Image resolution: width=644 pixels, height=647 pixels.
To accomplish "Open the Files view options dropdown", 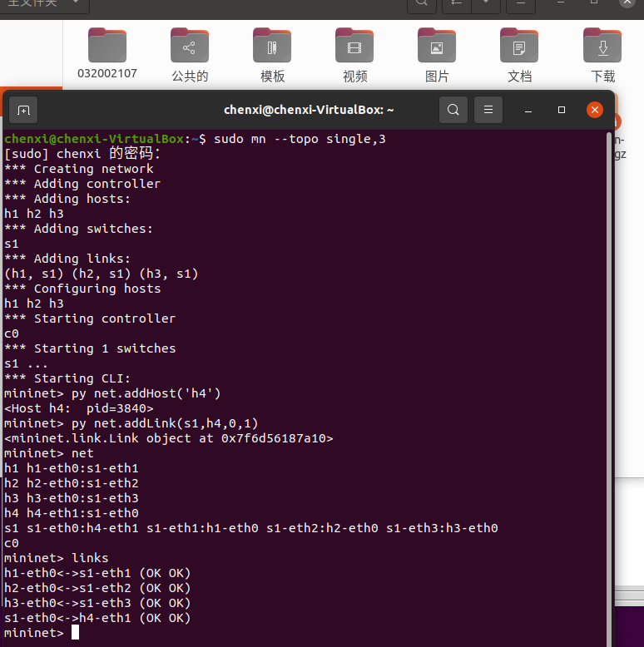I will pyautogui.click(x=486, y=4).
